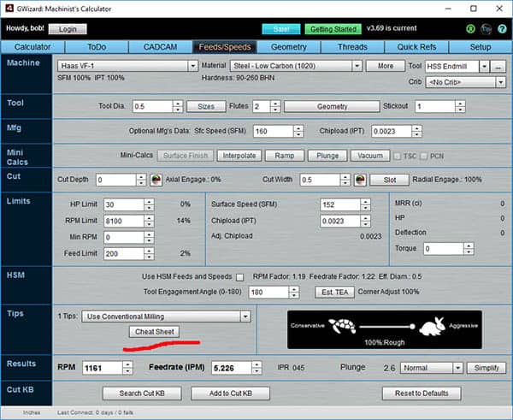Click the Sfc Speed SFM stepper
Image resolution: width=513 pixels, height=420 pixels.
pyautogui.click(x=298, y=132)
